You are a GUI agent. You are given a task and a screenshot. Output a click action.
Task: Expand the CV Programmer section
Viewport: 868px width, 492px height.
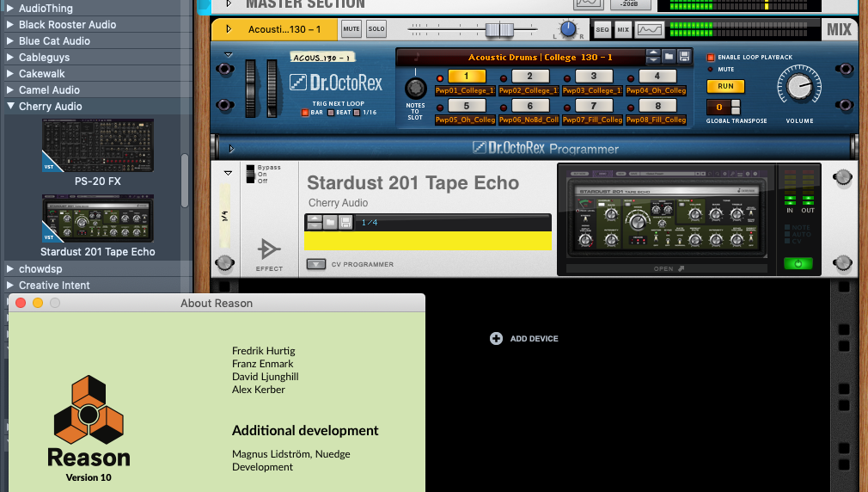(316, 264)
